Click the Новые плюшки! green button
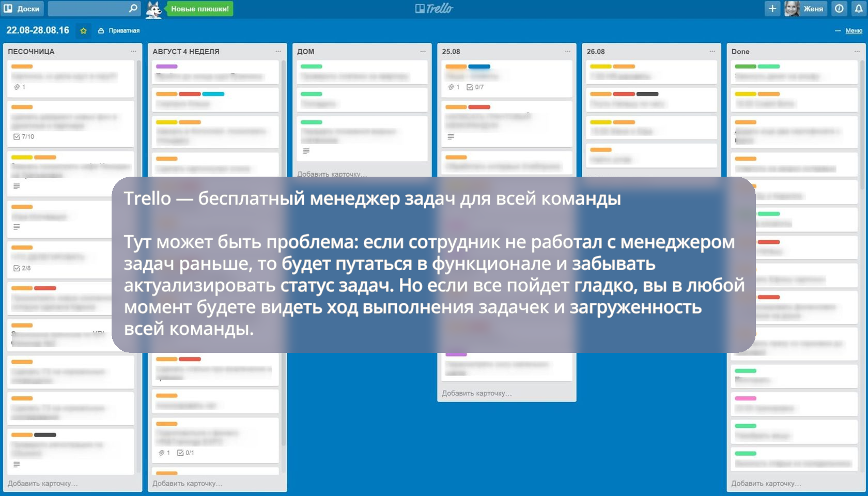 [200, 9]
